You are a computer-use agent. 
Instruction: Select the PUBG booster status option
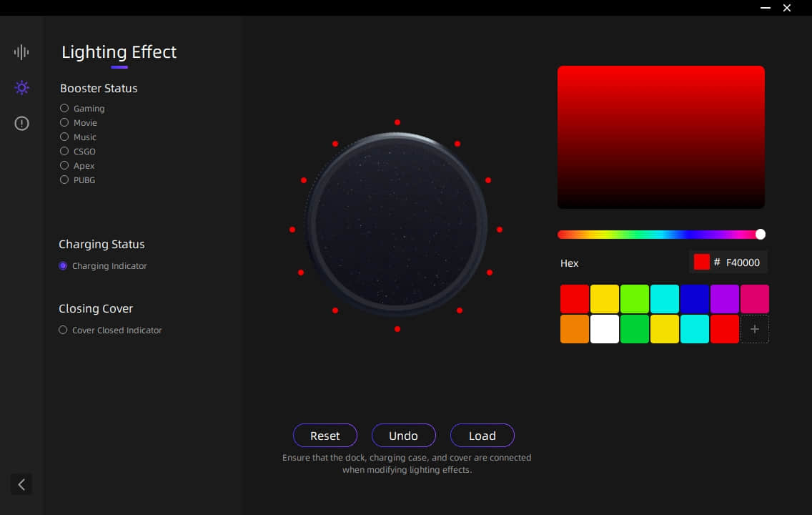coord(64,180)
